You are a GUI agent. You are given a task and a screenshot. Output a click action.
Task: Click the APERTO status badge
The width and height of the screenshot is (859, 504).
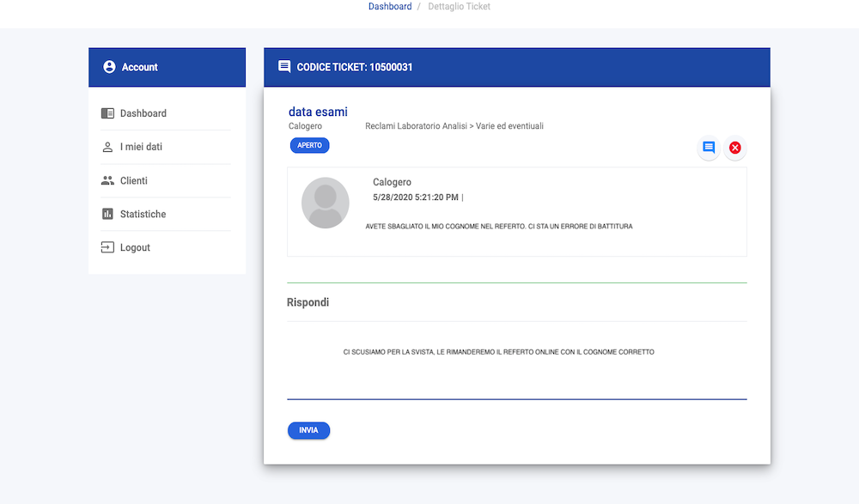pyautogui.click(x=309, y=146)
